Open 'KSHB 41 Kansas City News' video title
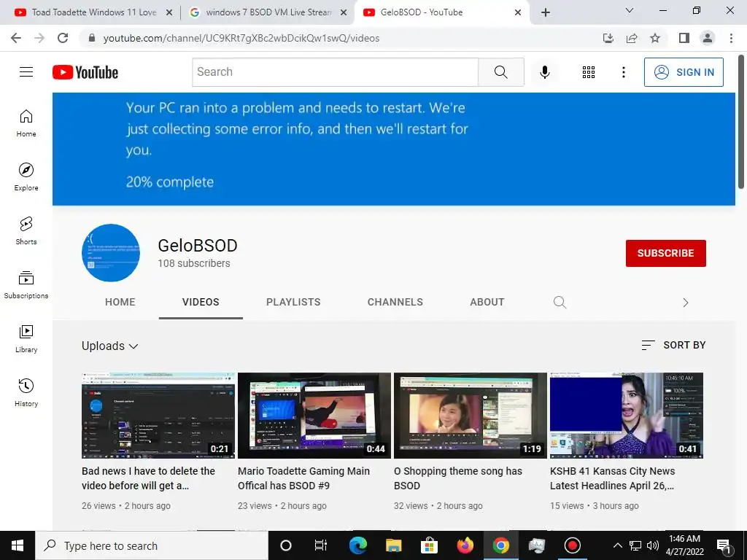747x560 pixels. [612, 478]
